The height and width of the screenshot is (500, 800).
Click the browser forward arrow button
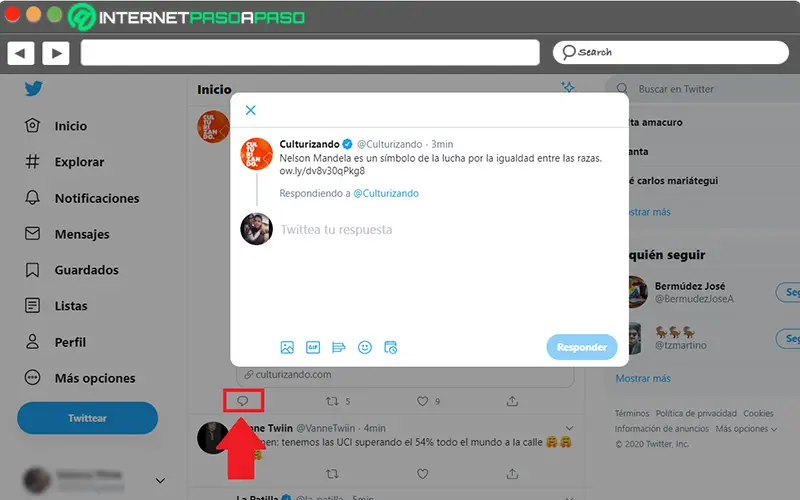[x=56, y=53]
